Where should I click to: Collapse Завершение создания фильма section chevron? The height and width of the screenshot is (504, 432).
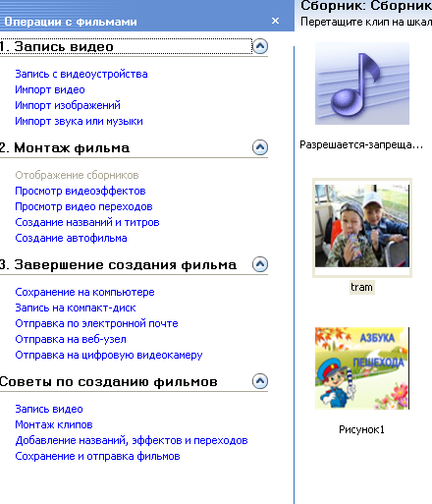260,264
